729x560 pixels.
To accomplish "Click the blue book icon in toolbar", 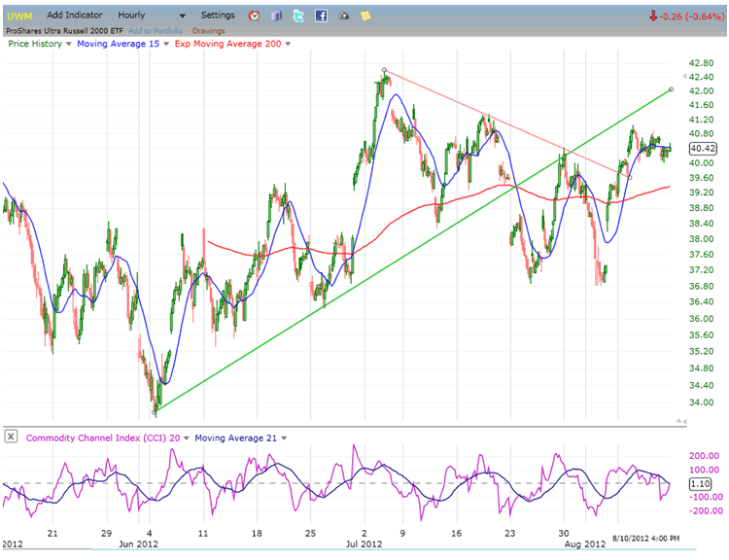I will point(277,16).
